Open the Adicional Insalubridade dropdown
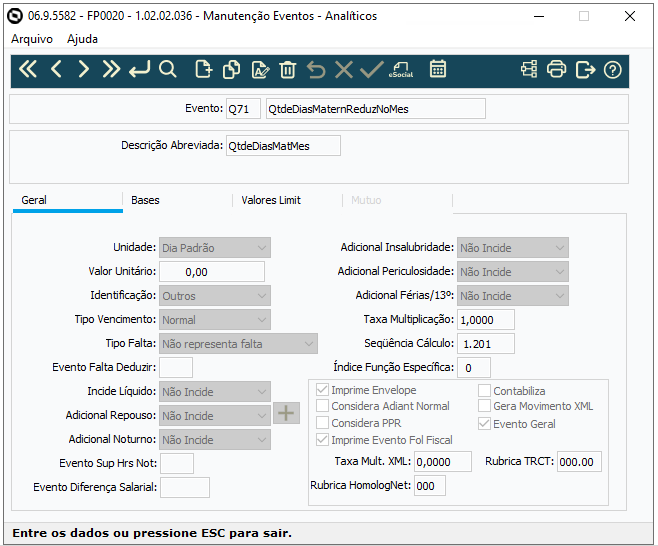 click(513, 248)
